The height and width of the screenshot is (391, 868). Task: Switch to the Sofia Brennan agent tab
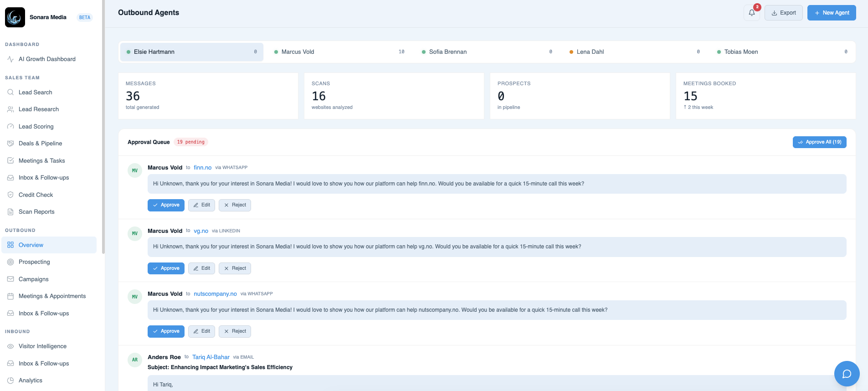tap(487, 52)
